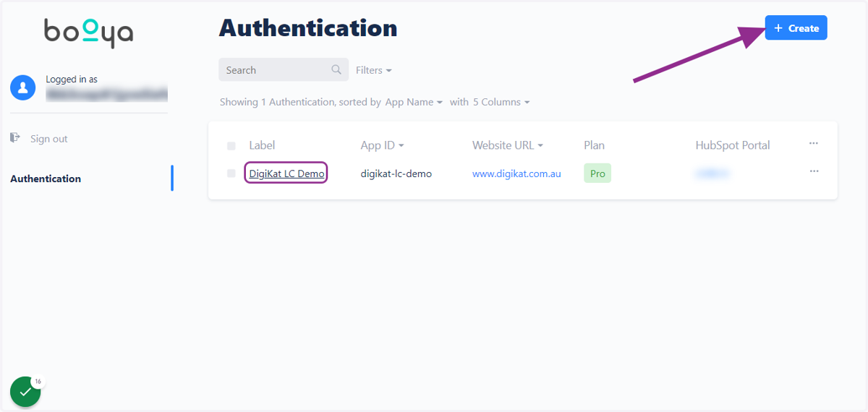Open www.digikat.com.au link

[516, 173]
